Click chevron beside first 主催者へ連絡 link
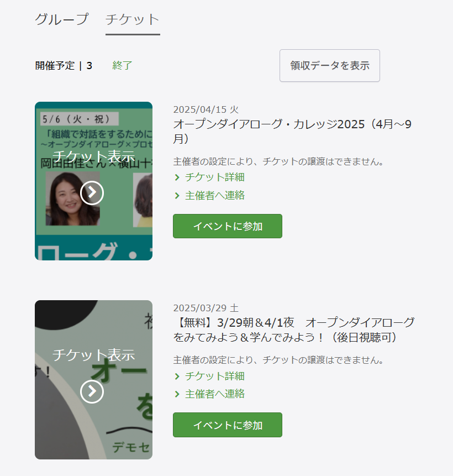This screenshot has height=476, width=453. pos(177,196)
